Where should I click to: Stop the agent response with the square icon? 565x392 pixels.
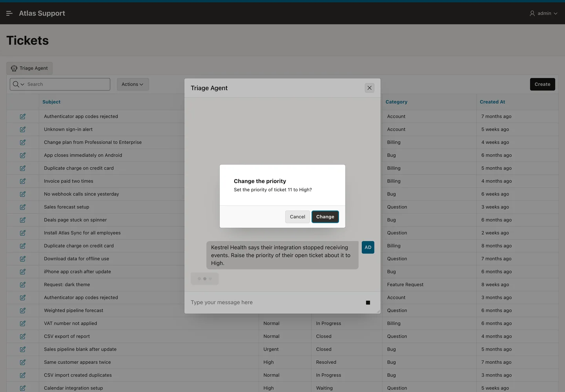click(368, 303)
